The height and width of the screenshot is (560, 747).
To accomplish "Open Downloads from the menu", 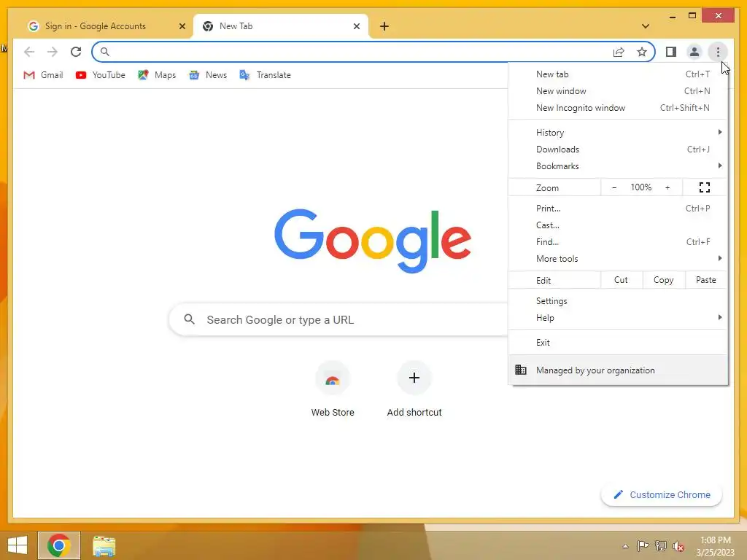I will 618,149.
